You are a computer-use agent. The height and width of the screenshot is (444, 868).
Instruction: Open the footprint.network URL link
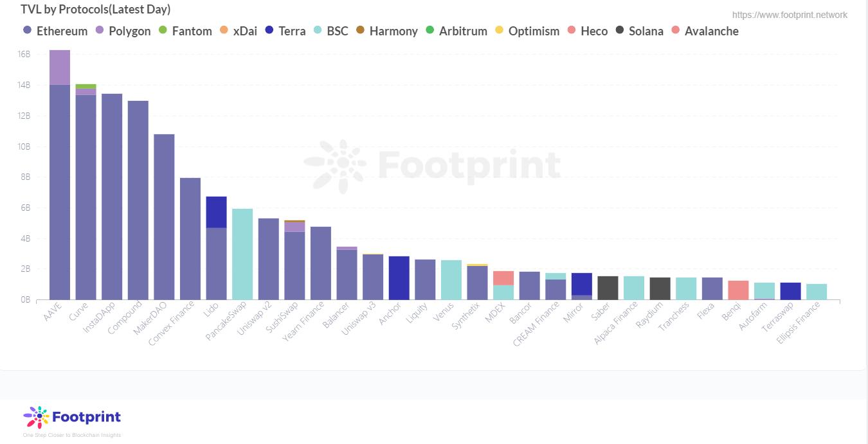[x=790, y=15]
